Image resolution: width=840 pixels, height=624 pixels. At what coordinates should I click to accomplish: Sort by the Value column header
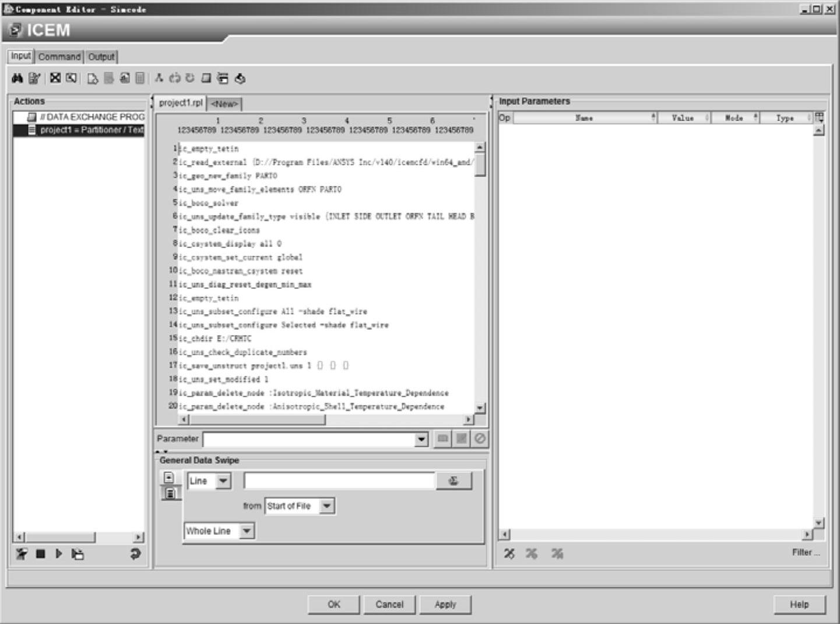684,118
